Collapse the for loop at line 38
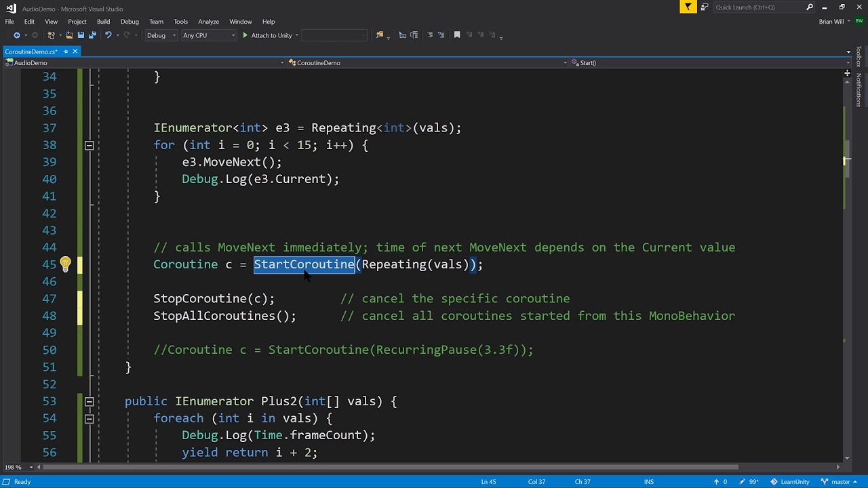Image resolution: width=868 pixels, height=488 pixels. pos(89,145)
